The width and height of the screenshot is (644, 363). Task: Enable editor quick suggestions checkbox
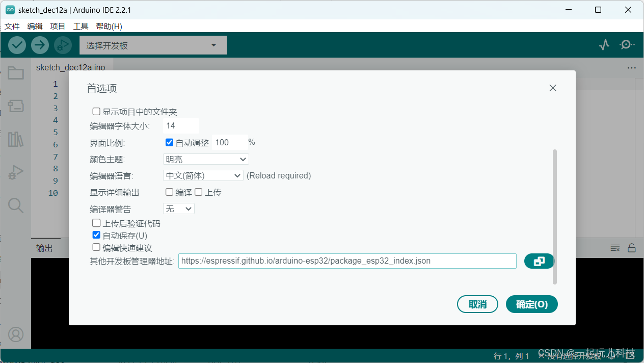(96, 247)
